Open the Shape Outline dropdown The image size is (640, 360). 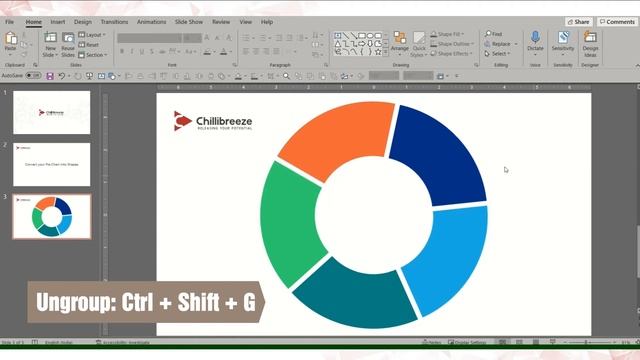[x=452, y=44]
